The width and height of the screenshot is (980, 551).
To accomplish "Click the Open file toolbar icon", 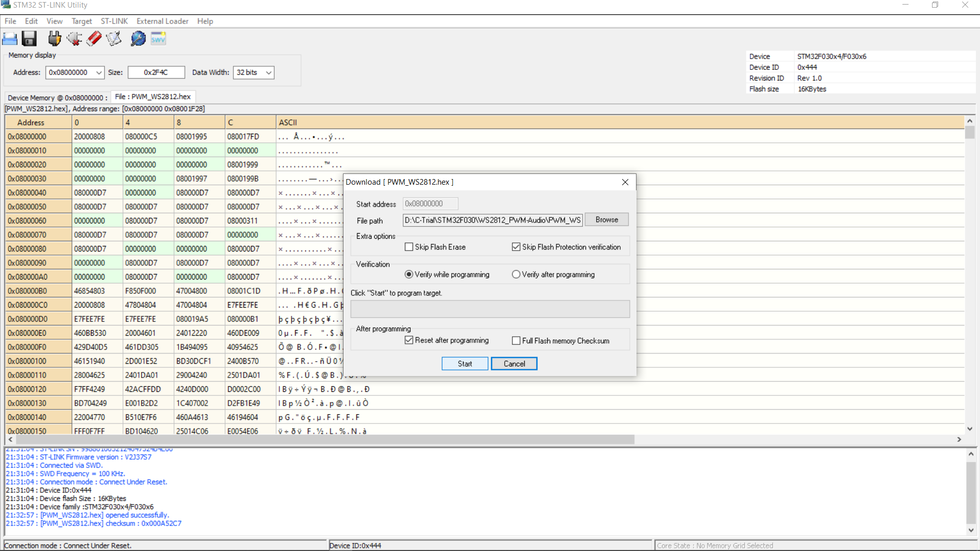I will coord(10,39).
